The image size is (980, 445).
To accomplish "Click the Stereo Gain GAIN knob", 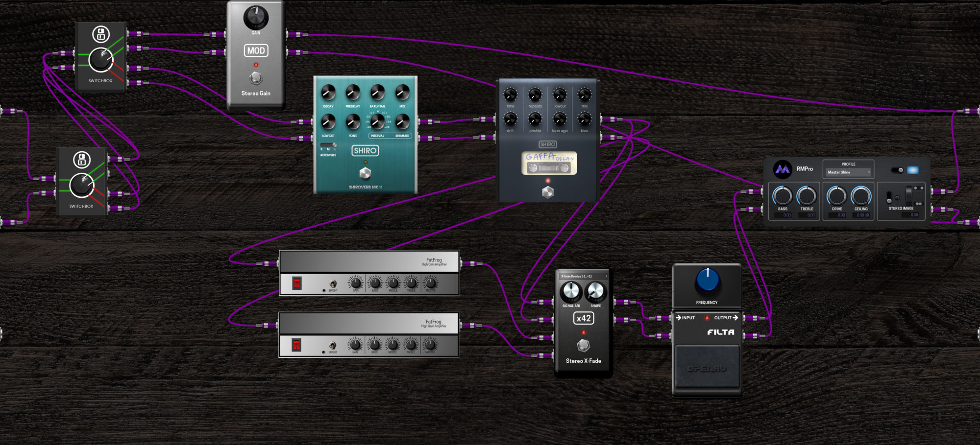I will (256, 17).
